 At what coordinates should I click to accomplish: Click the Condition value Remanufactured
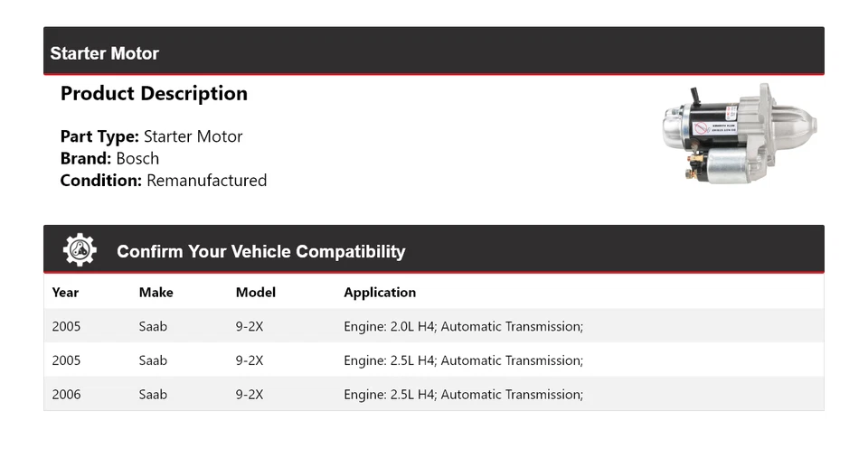pos(206,181)
